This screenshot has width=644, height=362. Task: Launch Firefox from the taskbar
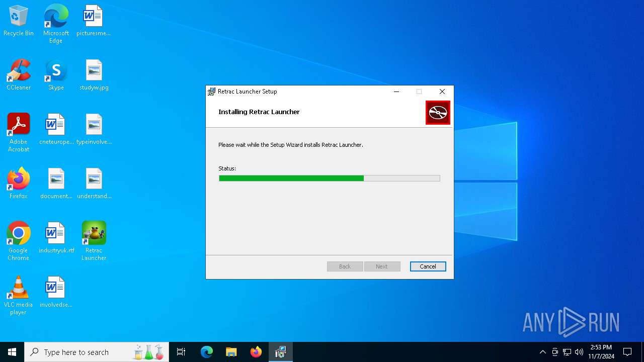pos(256,352)
